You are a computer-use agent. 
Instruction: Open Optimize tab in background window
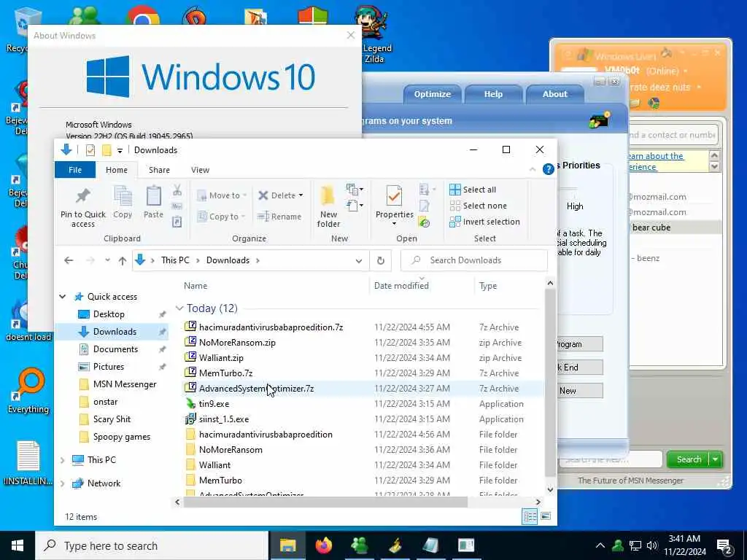[432, 94]
